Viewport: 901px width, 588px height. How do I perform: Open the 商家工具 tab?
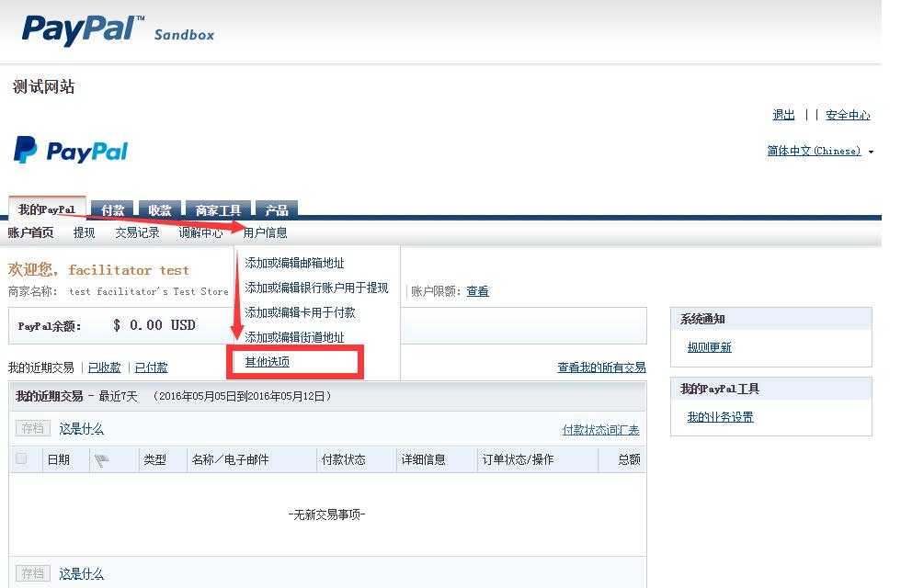(218, 210)
